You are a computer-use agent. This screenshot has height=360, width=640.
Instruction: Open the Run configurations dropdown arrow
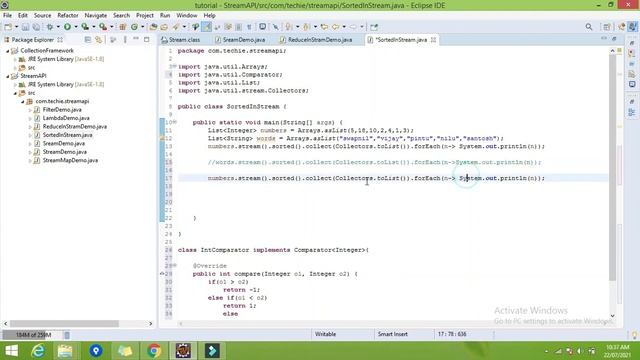pyautogui.click(x=76, y=27)
